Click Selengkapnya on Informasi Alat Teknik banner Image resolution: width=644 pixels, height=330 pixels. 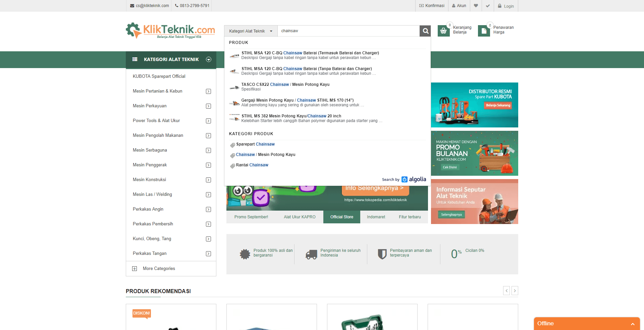[451, 215]
